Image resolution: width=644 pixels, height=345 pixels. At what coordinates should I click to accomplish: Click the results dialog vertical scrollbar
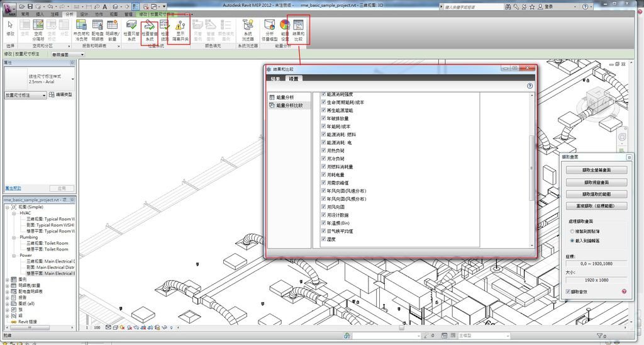pos(532,169)
